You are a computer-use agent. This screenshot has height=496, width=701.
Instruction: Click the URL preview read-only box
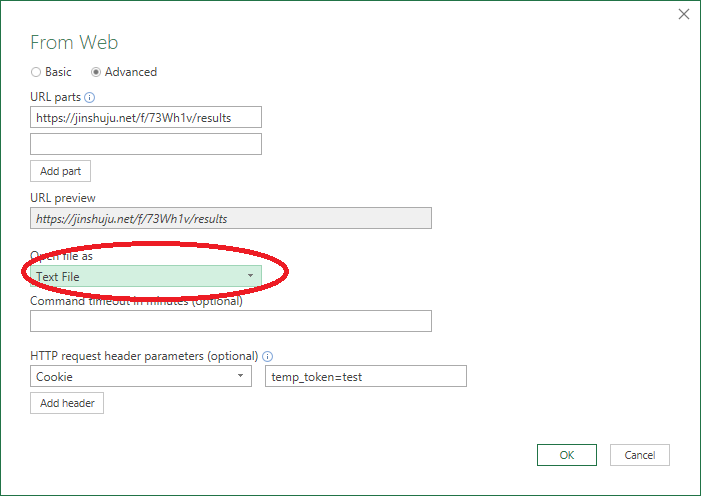231,218
